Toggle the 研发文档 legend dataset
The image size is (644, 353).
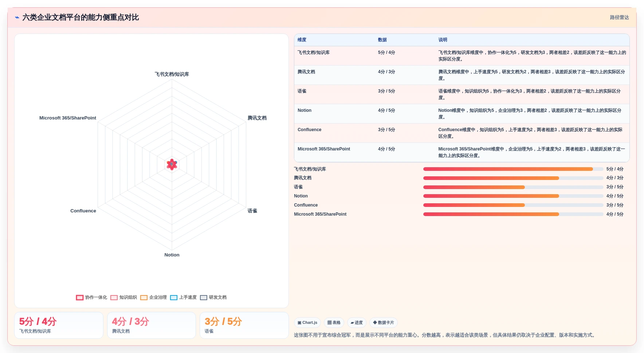(213, 297)
